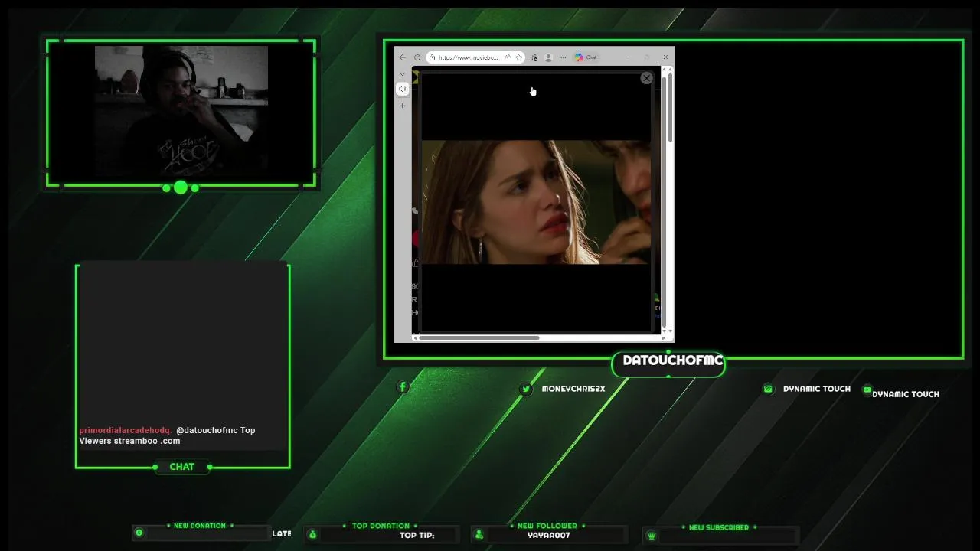Click the primordialarcadehodq username in chat
980x551 pixels.
(x=125, y=430)
